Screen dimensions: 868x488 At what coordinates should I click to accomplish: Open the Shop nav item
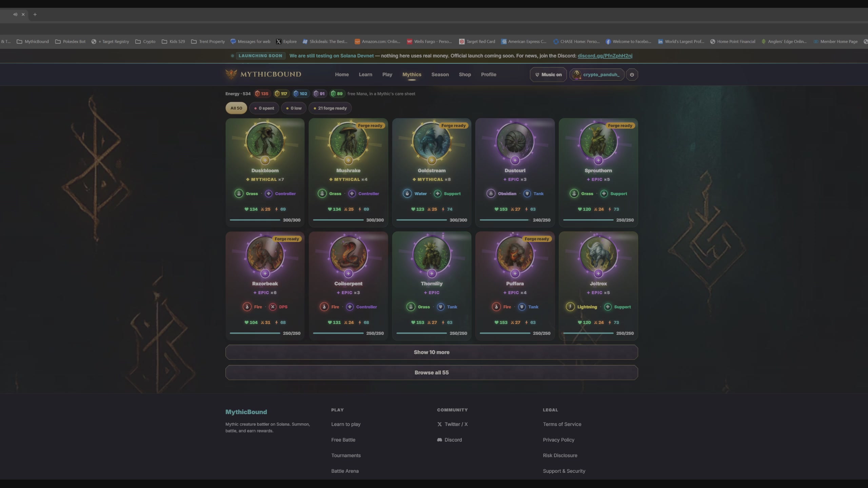[465, 75]
